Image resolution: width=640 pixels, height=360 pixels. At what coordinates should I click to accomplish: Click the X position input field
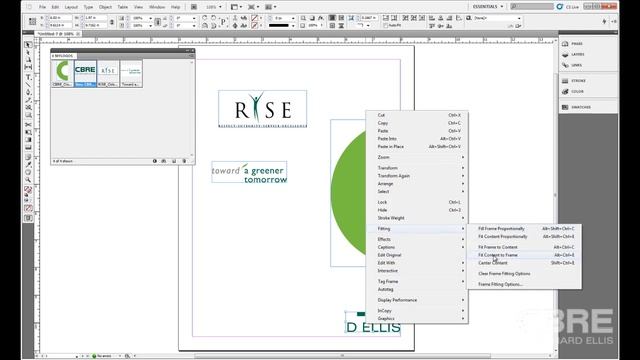point(60,18)
